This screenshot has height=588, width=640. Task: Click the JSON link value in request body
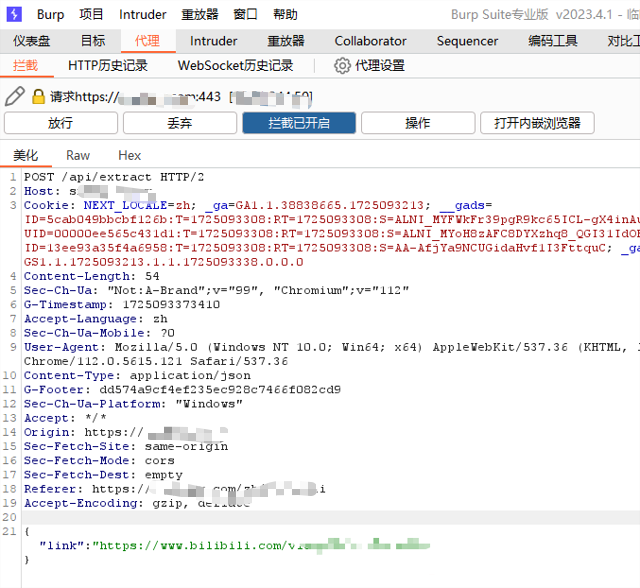pyautogui.click(x=260, y=545)
